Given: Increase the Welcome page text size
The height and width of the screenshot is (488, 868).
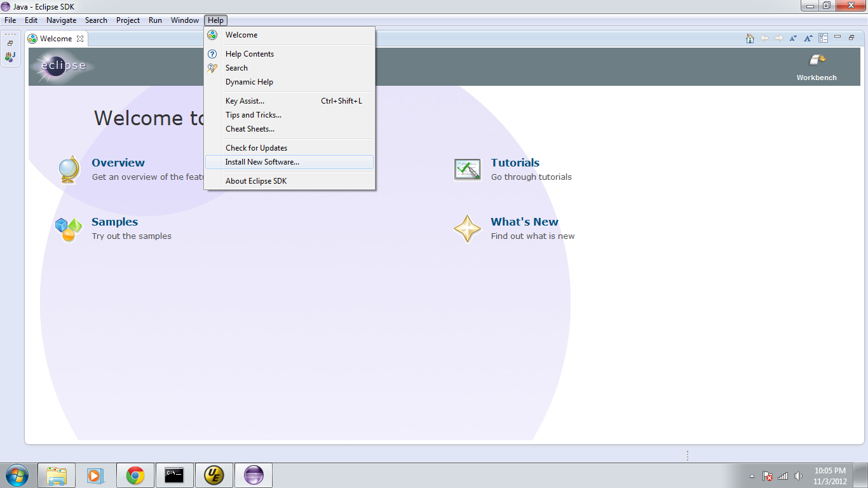Looking at the screenshot, I should (808, 38).
